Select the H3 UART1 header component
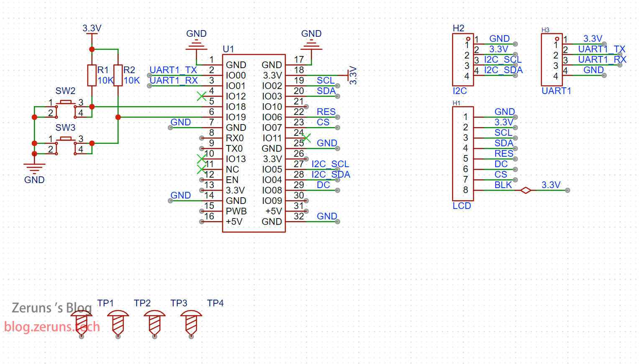 552,60
